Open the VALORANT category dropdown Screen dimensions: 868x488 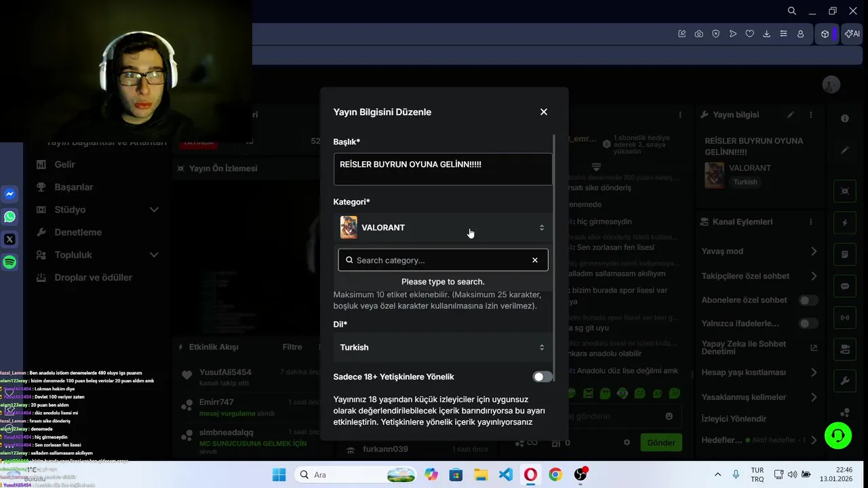coord(443,228)
